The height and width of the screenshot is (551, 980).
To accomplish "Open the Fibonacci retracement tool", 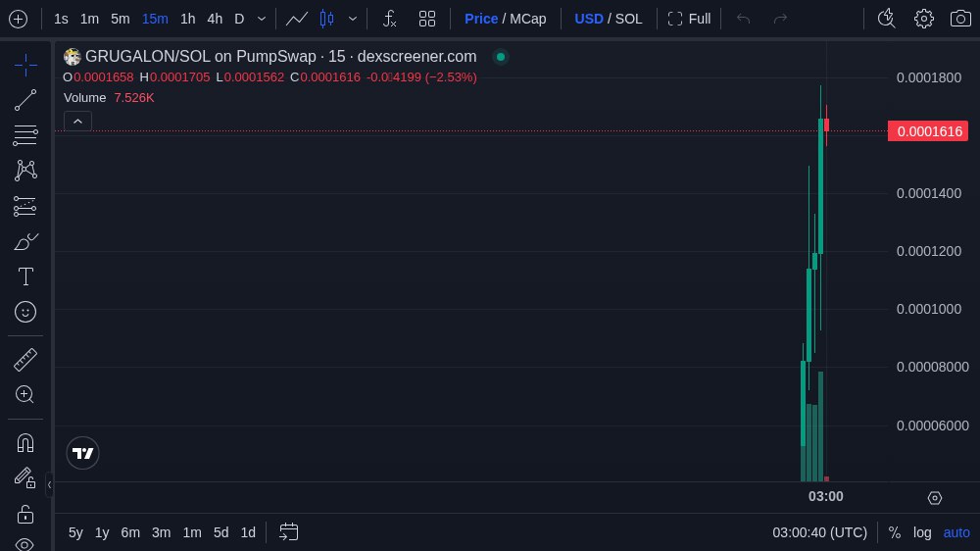I will 25,136.
